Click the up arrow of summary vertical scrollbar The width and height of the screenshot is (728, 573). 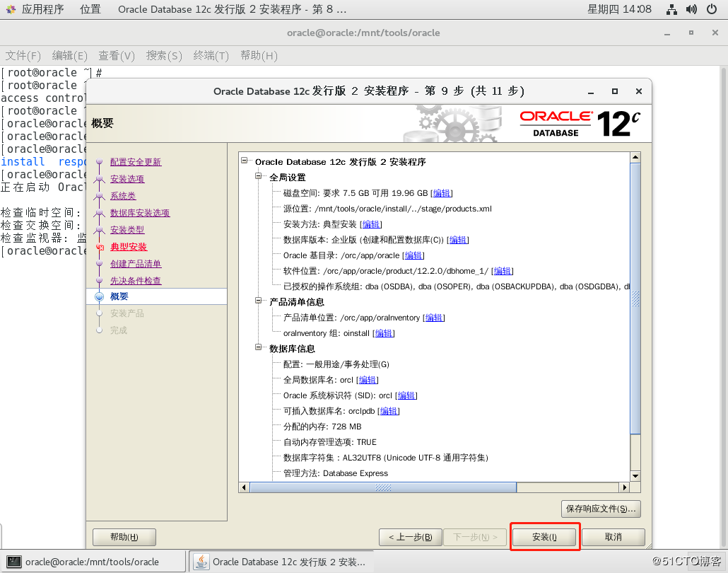click(635, 157)
